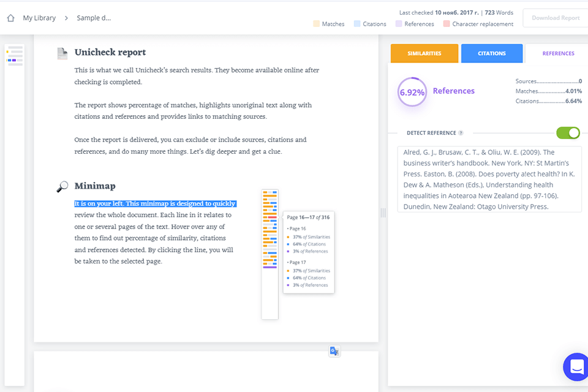The width and height of the screenshot is (588, 392).
Task: Click the home icon in the breadcrumb
Action: 10,18
